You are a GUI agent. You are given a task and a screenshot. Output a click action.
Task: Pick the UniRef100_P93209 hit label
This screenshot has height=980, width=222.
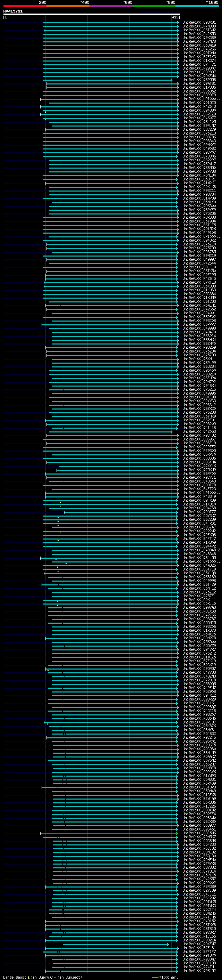[x=199, y=424]
